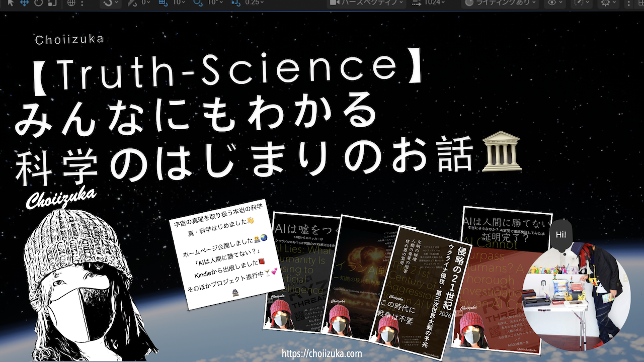Click the みんなにもわかる heading text

tap(196, 115)
